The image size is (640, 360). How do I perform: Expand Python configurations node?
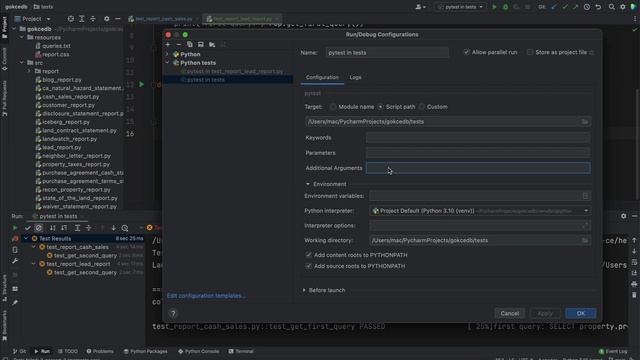[167, 54]
